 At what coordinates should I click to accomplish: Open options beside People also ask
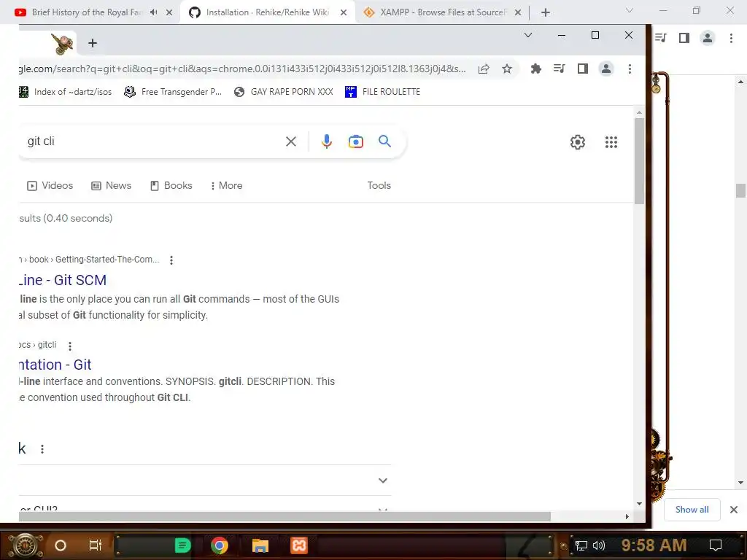point(42,449)
